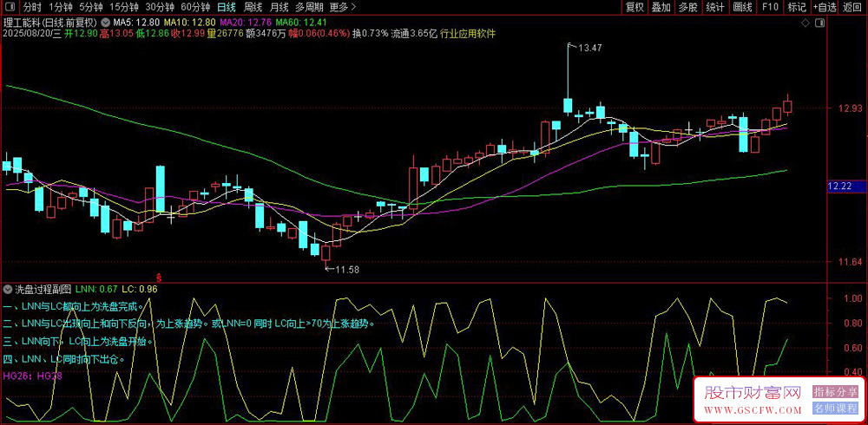
Task: Switch to the 日线 daily chart tab
Action: point(226,7)
